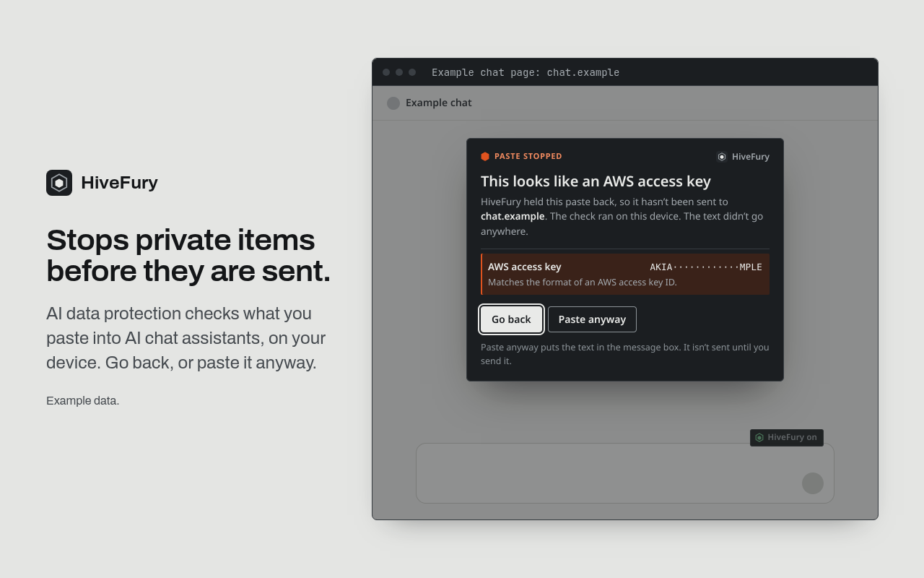Click the round send button in the message box
924x578 pixels.
(813, 483)
